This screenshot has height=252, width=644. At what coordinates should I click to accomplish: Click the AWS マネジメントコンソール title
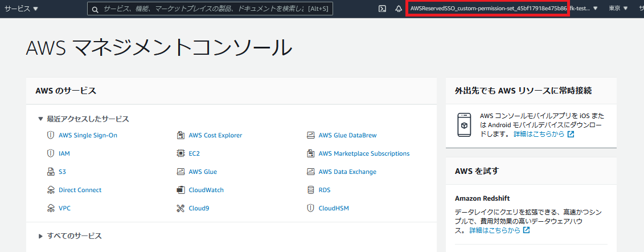coord(159,47)
